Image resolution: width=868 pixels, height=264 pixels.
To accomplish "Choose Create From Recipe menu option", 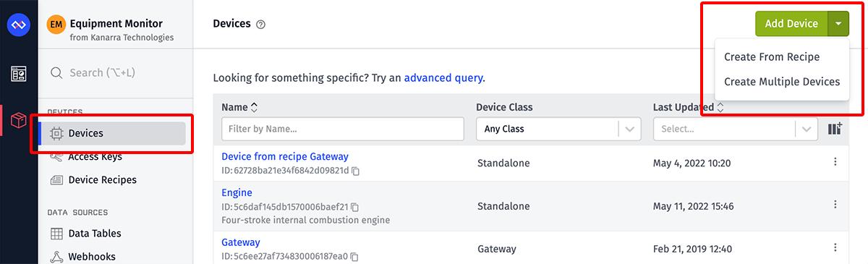I will (772, 57).
